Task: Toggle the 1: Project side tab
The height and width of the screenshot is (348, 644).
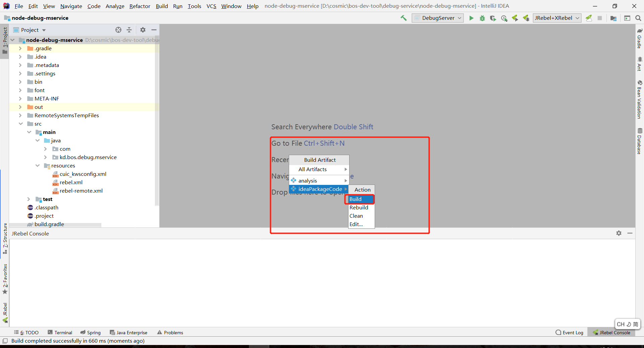Action: coord(5,40)
